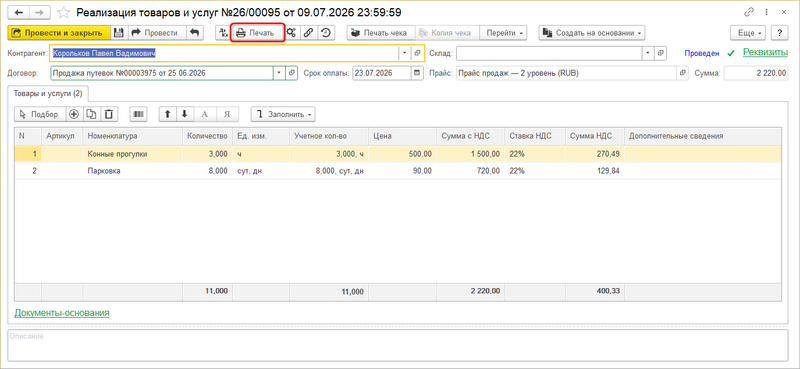Expand the Склад dropdown arrow
This screenshot has width=800, height=369.
click(648, 53)
